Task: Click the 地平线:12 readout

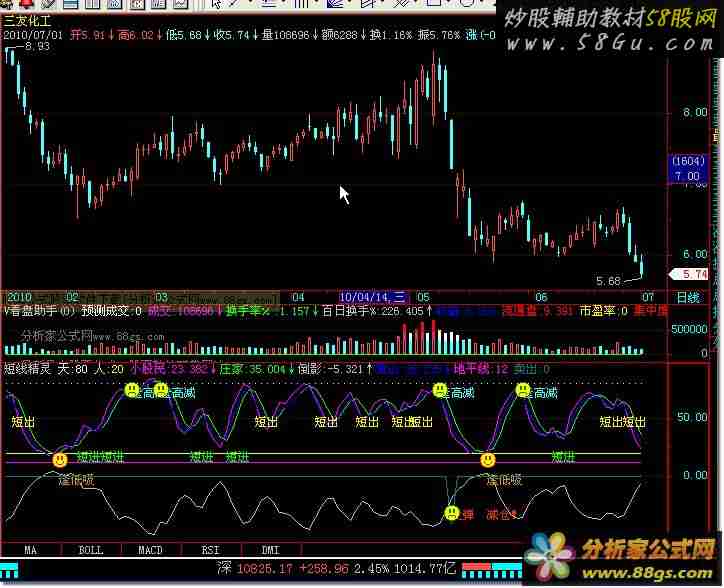Action: pyautogui.click(x=481, y=369)
